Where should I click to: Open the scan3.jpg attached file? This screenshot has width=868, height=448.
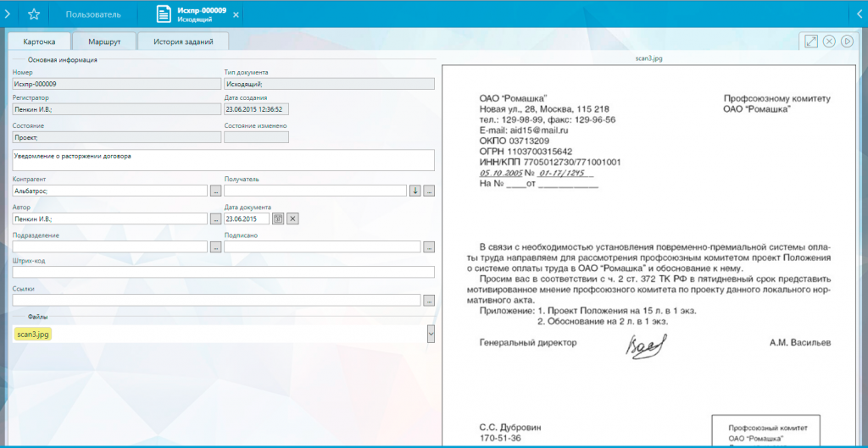(32, 334)
